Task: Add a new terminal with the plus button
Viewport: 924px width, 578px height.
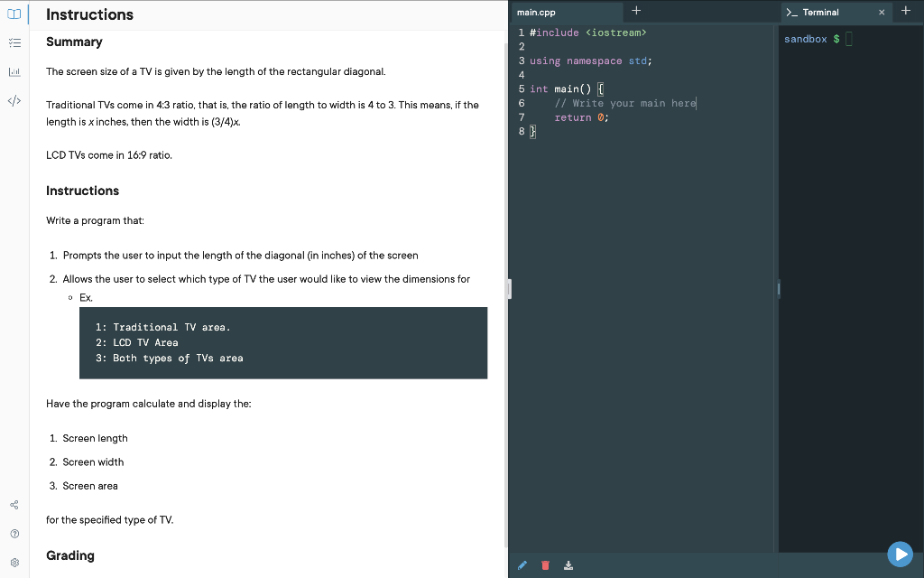Action: 907,12
